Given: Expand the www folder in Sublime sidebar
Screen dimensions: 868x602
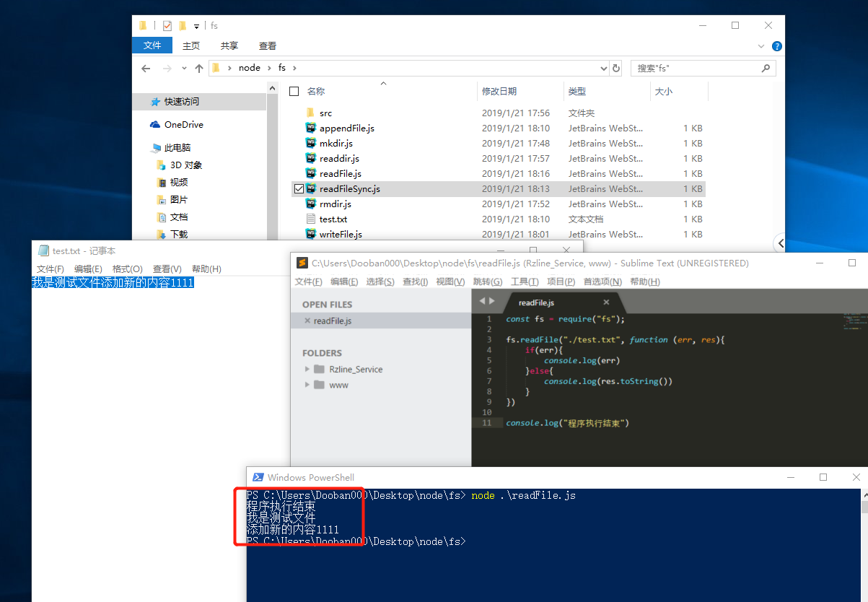Looking at the screenshot, I should 307,385.
